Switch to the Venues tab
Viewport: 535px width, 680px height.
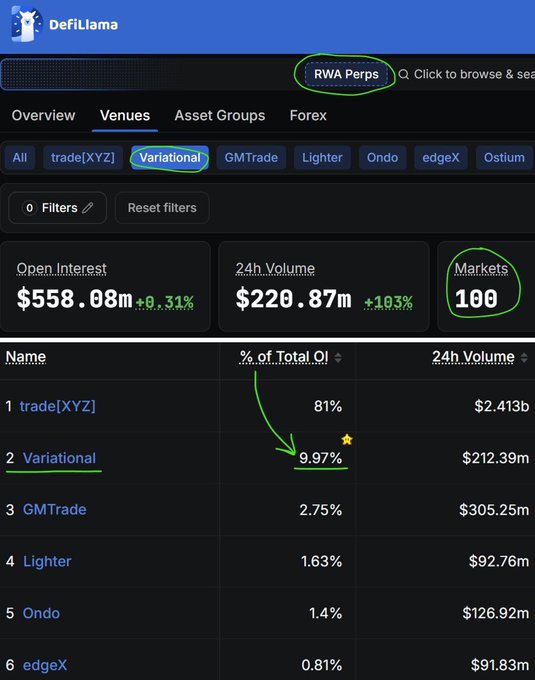[125, 115]
